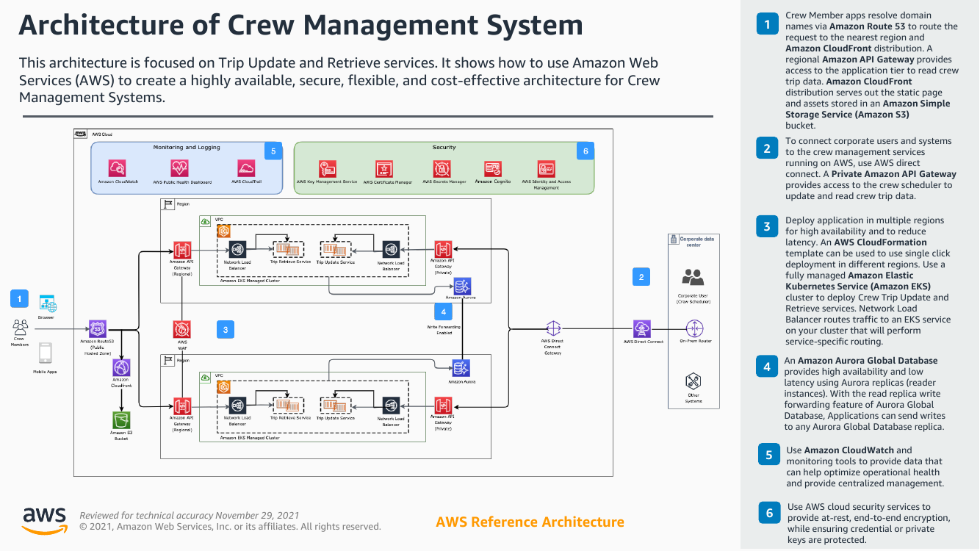Click the AWS Direct Connect icon

coord(642,328)
